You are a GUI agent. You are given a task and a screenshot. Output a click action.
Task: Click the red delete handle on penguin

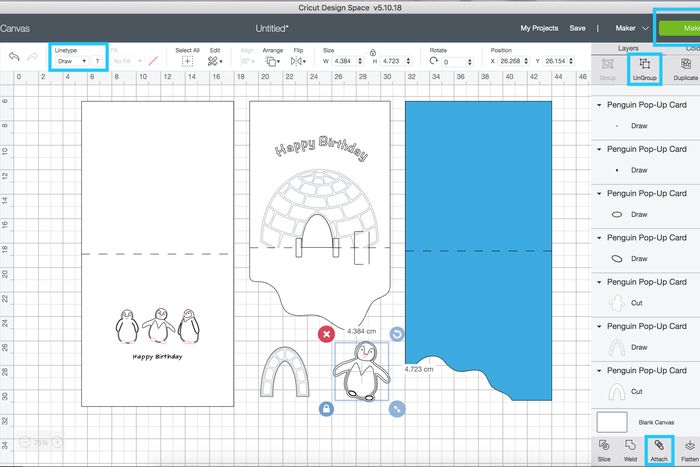(x=326, y=333)
